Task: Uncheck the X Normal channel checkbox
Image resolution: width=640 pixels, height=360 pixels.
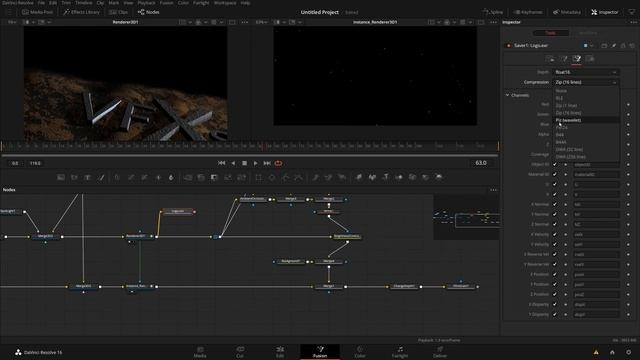Action: (555, 204)
